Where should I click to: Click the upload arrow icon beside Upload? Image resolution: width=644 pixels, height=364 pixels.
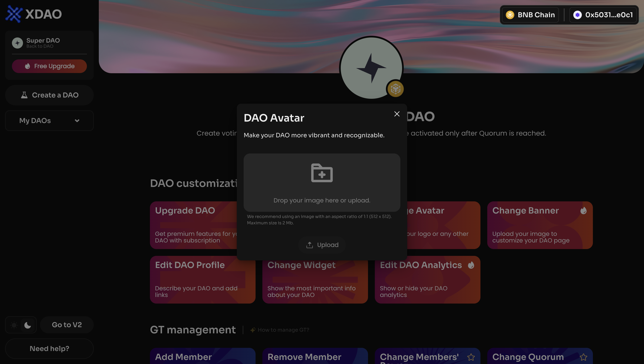pyautogui.click(x=309, y=245)
